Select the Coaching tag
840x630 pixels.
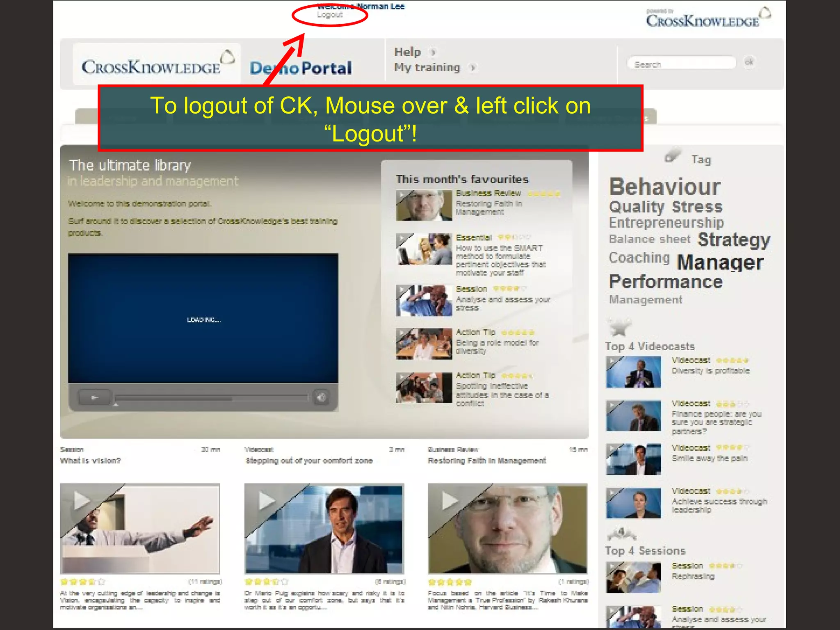pos(639,258)
